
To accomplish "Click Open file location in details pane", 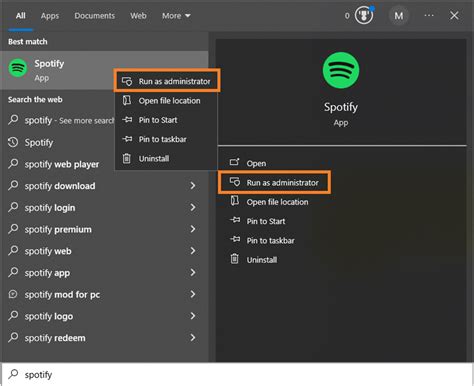I will coord(277,202).
